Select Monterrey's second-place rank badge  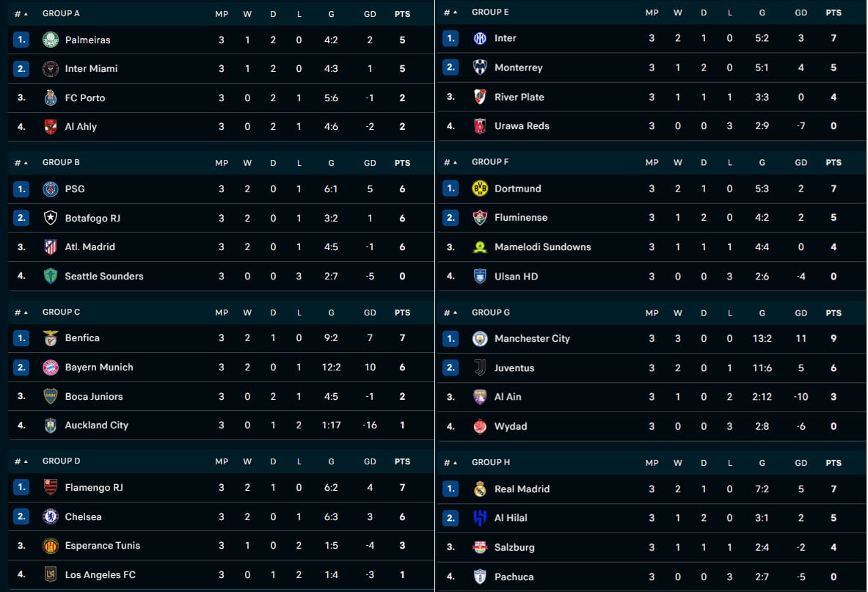(x=451, y=67)
